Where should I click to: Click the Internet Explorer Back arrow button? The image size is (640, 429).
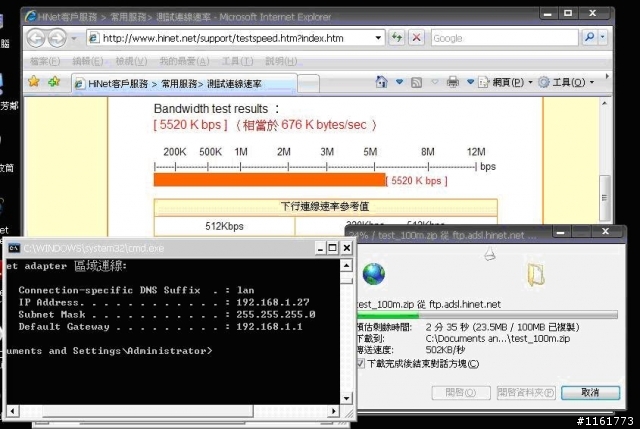[36, 38]
